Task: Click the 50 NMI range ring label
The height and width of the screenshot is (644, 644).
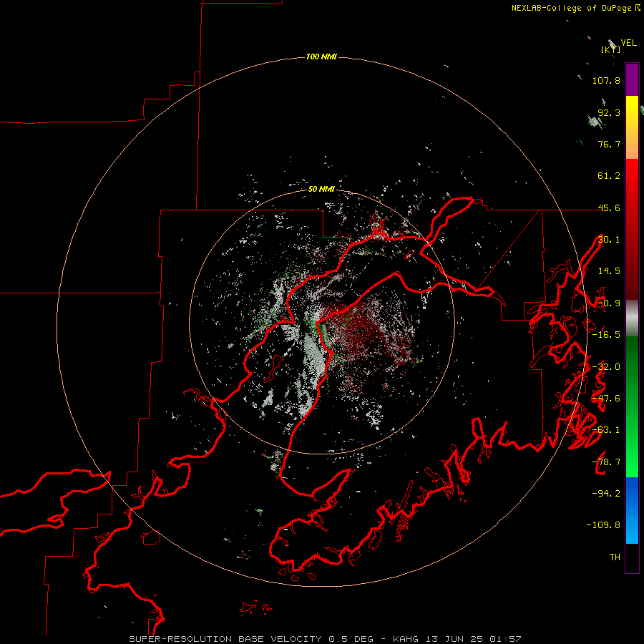Action: (x=321, y=189)
